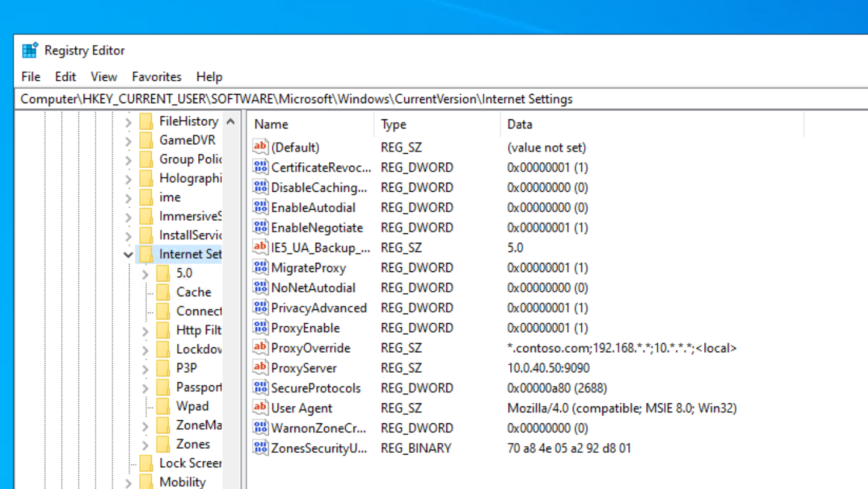Open the File menu
Viewport: 868px width, 489px height.
click(x=31, y=77)
